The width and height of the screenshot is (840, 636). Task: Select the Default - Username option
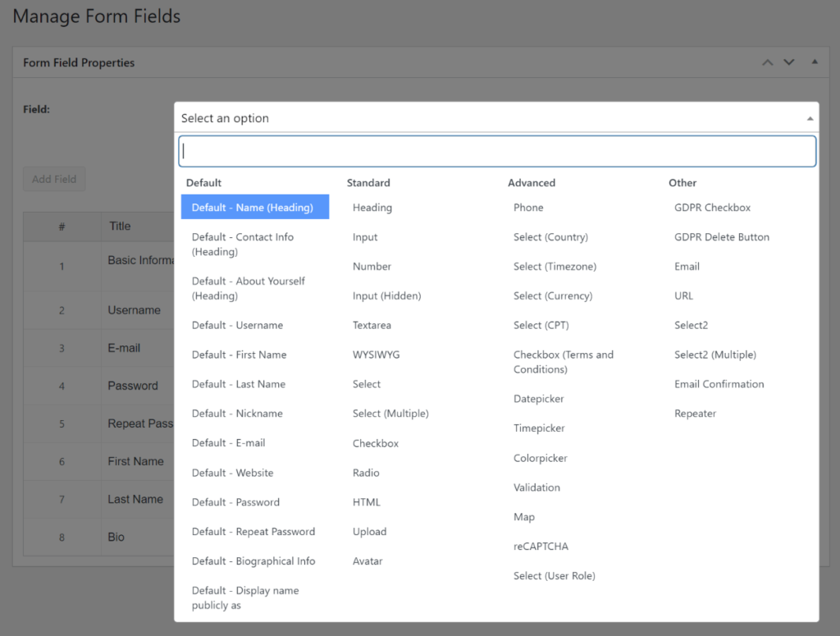click(236, 325)
